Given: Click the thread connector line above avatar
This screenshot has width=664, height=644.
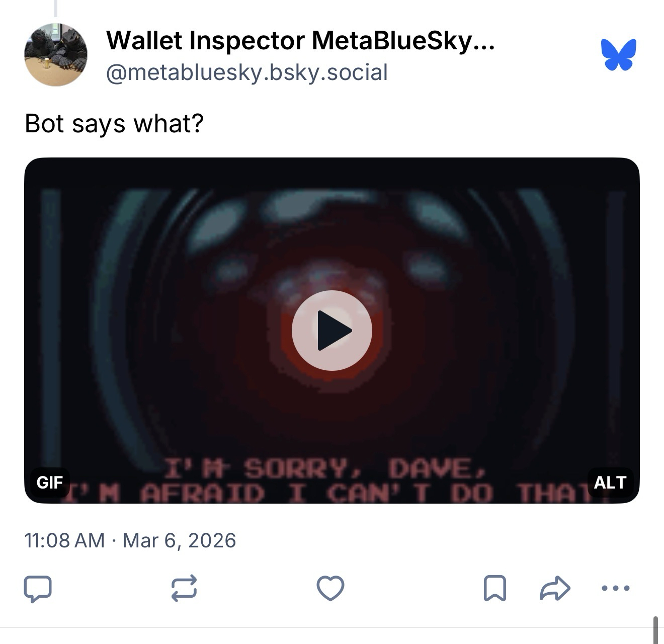Looking at the screenshot, I should tap(55, 8).
